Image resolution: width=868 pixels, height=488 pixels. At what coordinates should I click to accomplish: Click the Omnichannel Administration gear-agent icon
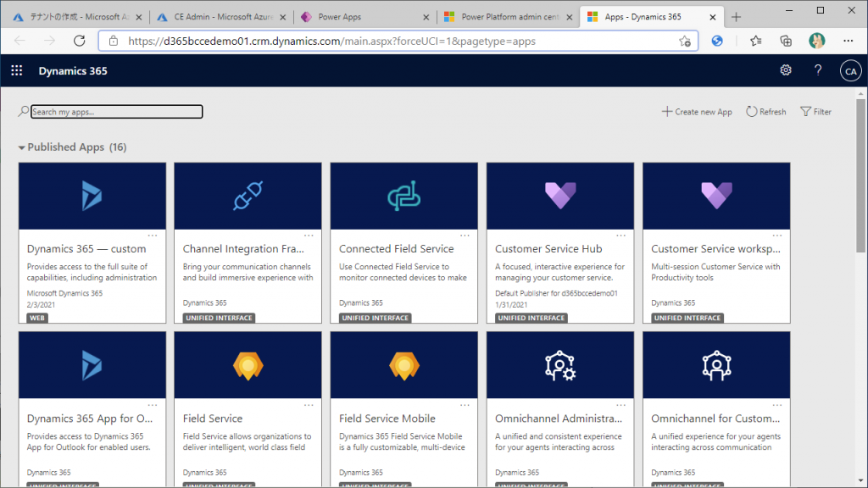tap(560, 365)
